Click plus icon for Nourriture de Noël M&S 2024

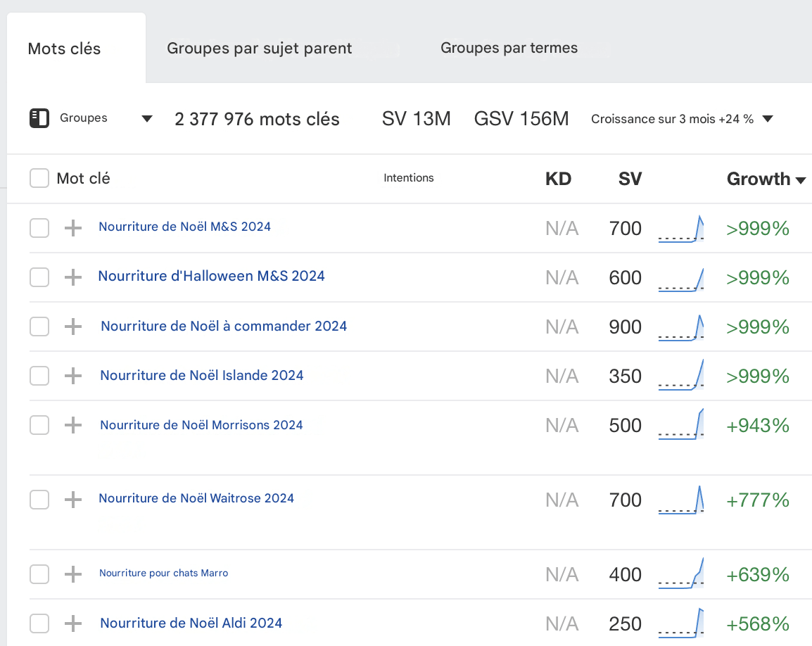coord(73,228)
